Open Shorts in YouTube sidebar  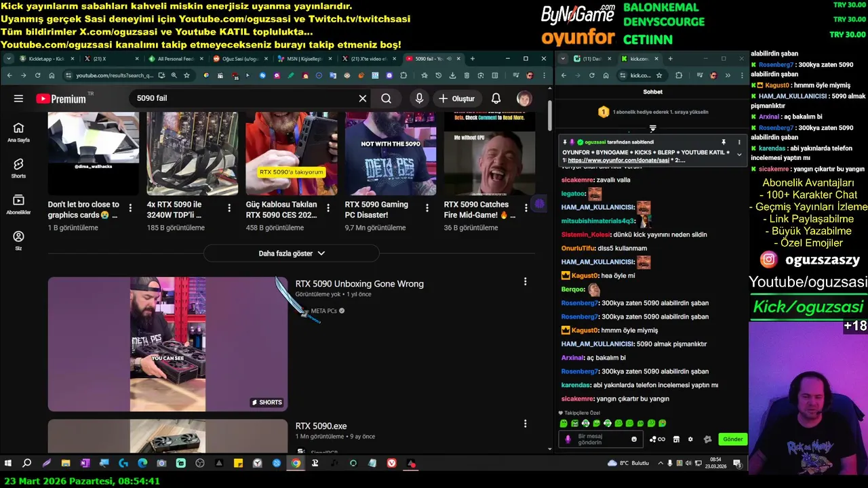[x=18, y=168]
